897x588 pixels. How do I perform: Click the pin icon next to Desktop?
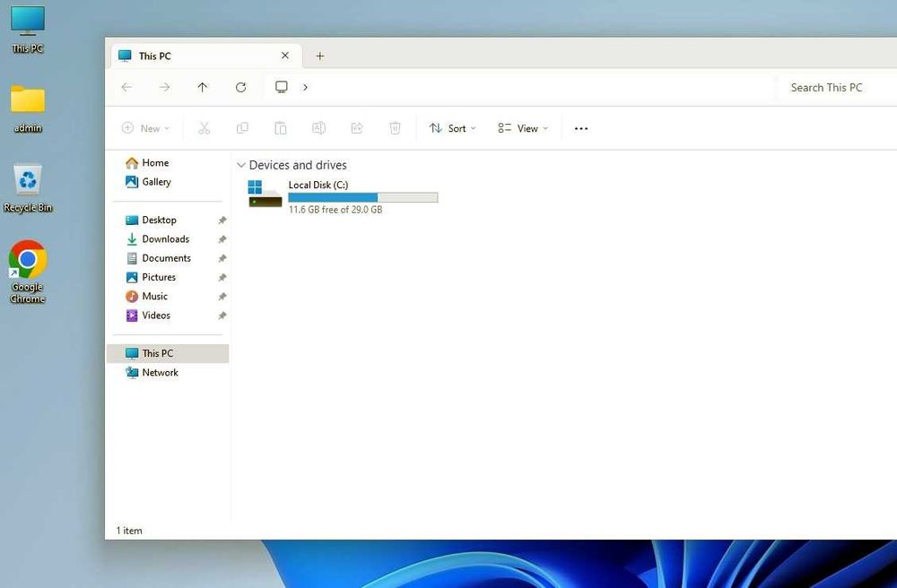pos(222,220)
